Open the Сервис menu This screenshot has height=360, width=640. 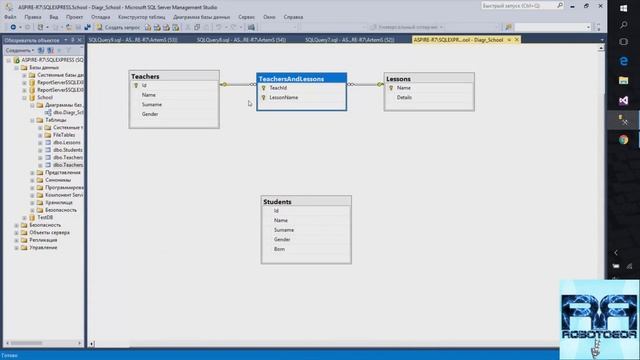[247, 17]
